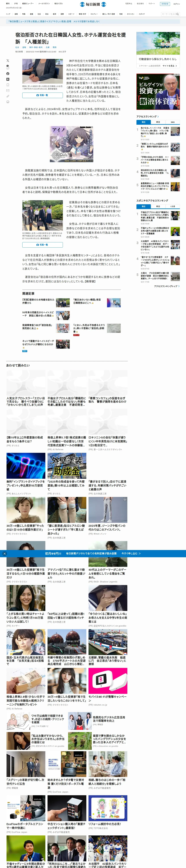Image resolution: width=186 pixels, height=868 pixels.
Task: Click 写真一覧 button under second photo
Action: (x=43, y=245)
